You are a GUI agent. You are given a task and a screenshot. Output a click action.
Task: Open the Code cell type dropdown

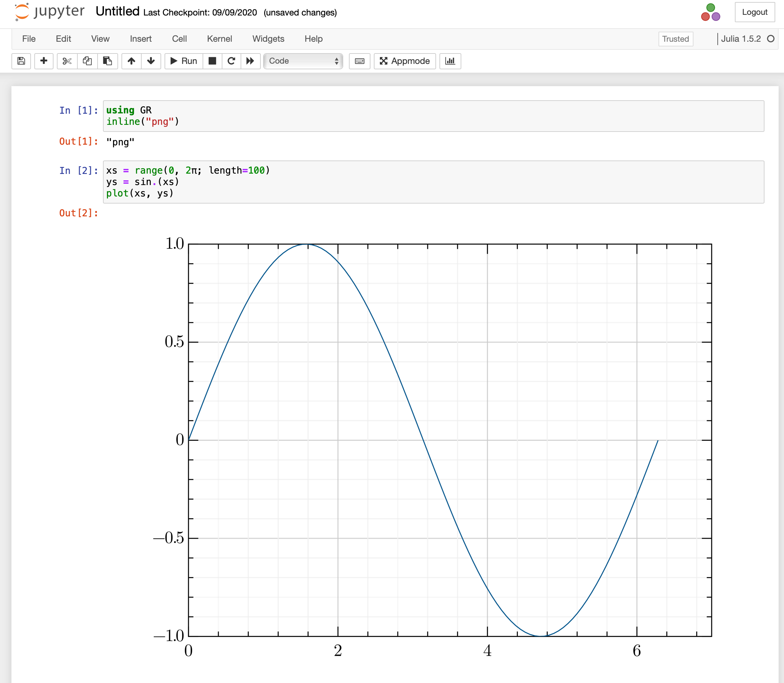click(304, 61)
